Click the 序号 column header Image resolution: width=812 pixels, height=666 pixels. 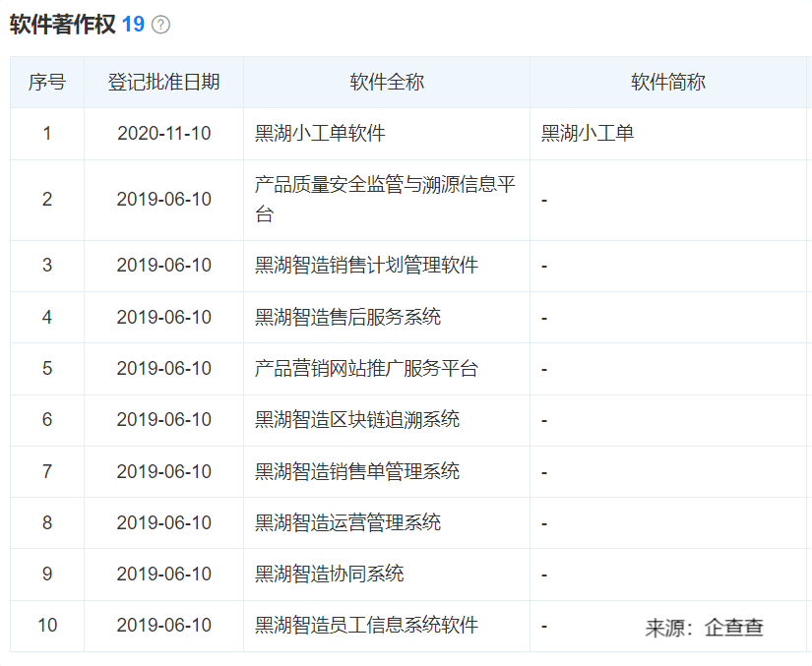[46, 83]
